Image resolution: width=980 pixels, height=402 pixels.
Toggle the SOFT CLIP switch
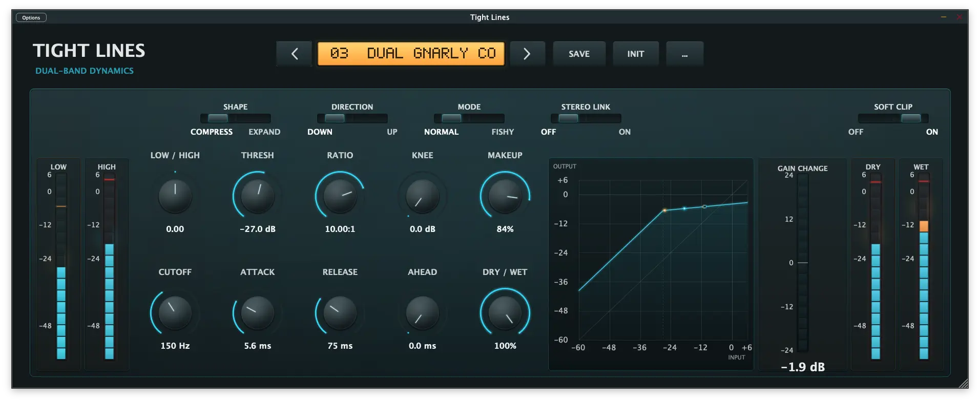tap(893, 118)
